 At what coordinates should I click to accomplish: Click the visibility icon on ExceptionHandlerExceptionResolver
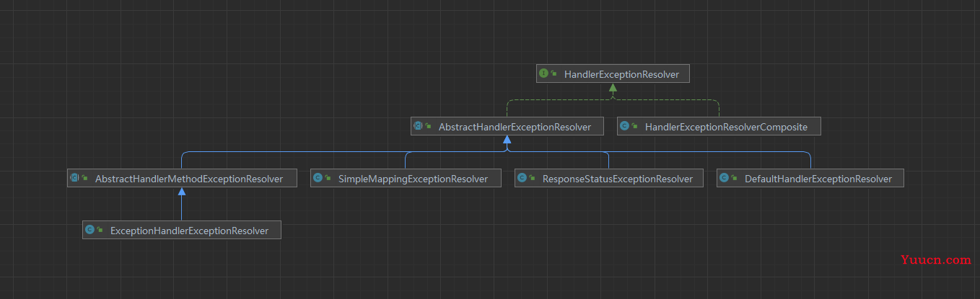(100, 231)
